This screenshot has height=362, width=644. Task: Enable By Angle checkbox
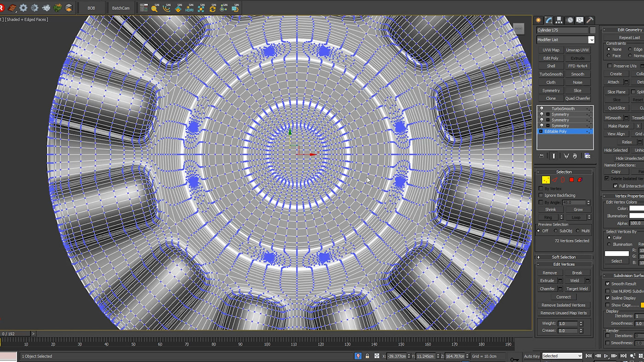click(x=541, y=202)
